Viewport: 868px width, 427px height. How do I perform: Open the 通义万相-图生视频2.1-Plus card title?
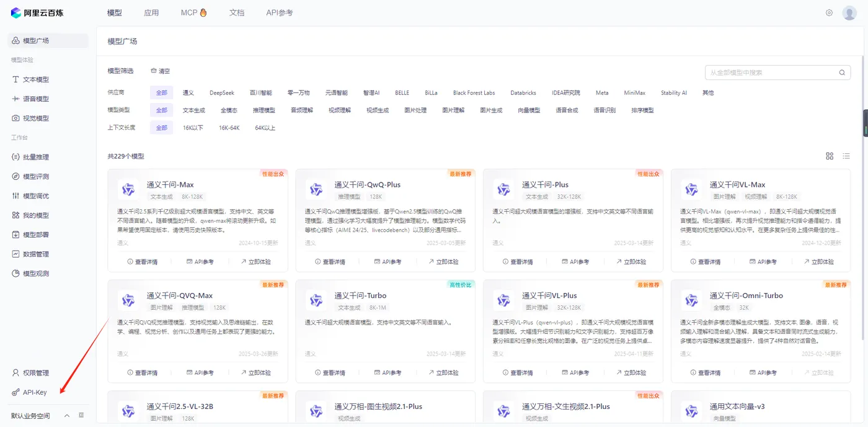pos(378,407)
